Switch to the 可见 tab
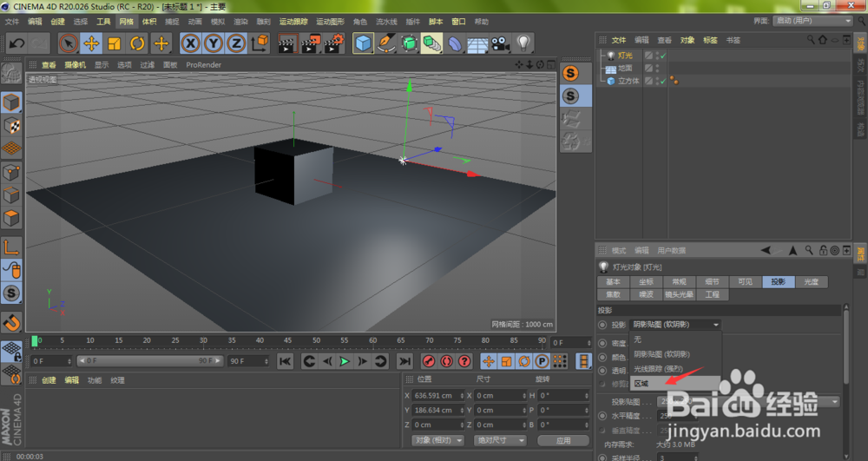 click(745, 281)
